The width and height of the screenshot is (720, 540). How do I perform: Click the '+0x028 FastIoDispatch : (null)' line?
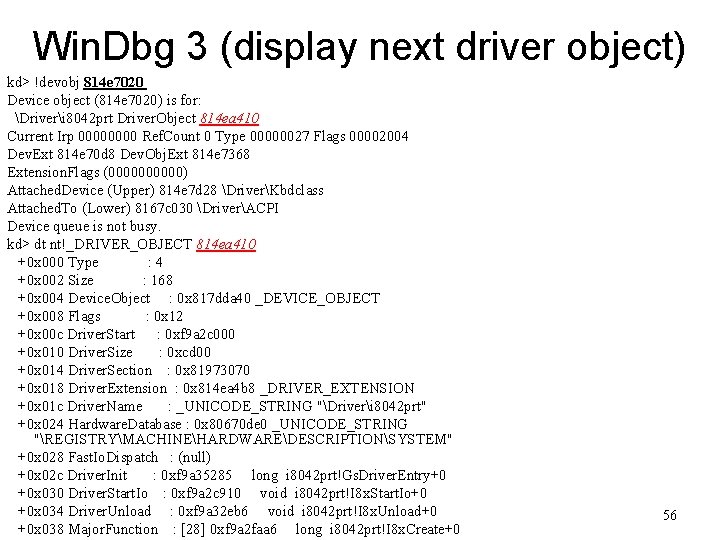click(114, 457)
